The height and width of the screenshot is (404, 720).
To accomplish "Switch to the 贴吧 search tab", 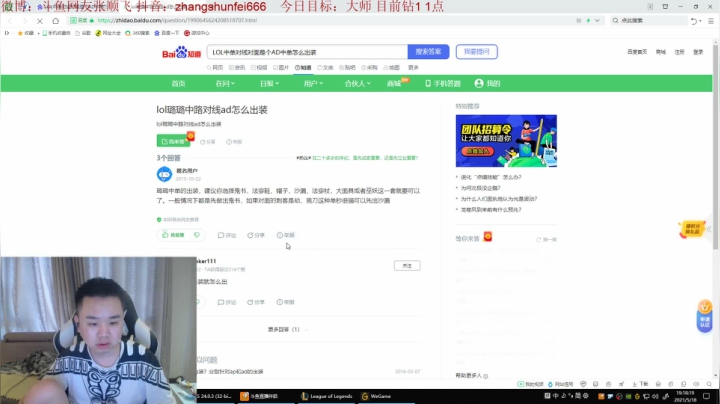I will [347, 67].
